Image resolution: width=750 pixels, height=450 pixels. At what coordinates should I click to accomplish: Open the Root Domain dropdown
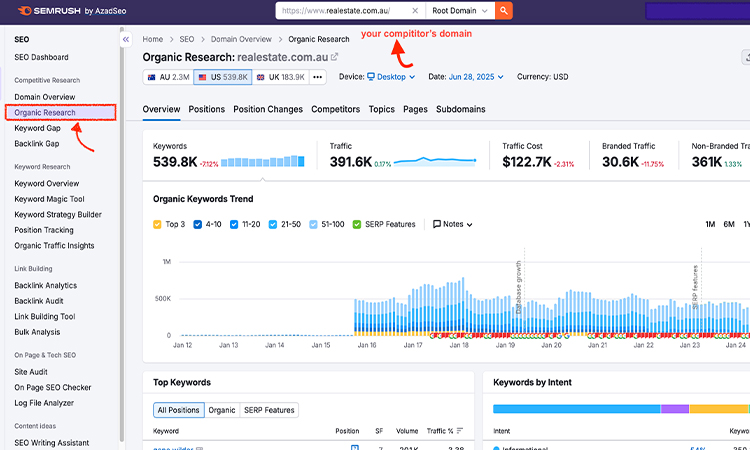tap(460, 11)
